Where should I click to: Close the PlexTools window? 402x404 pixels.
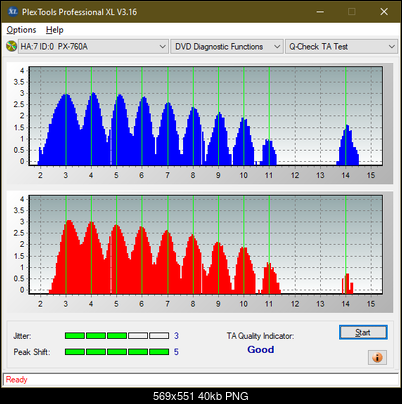click(x=384, y=12)
